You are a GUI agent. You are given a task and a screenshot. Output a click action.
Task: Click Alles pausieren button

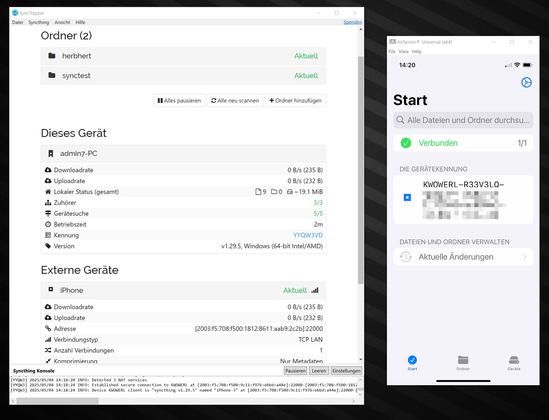pyautogui.click(x=179, y=100)
